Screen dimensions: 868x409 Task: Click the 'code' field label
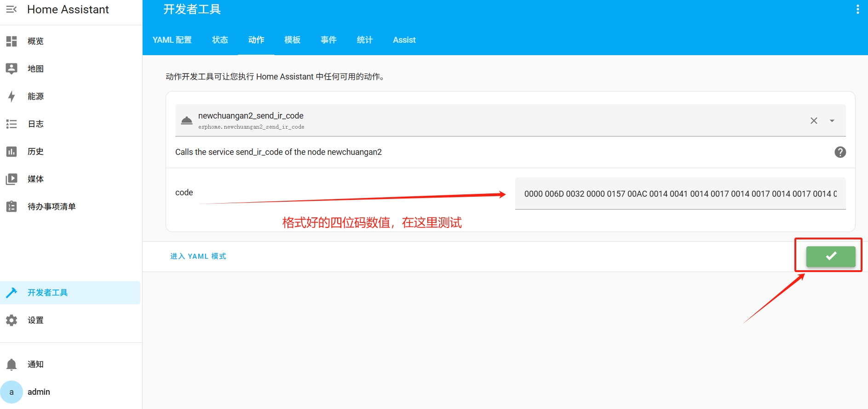click(x=184, y=193)
